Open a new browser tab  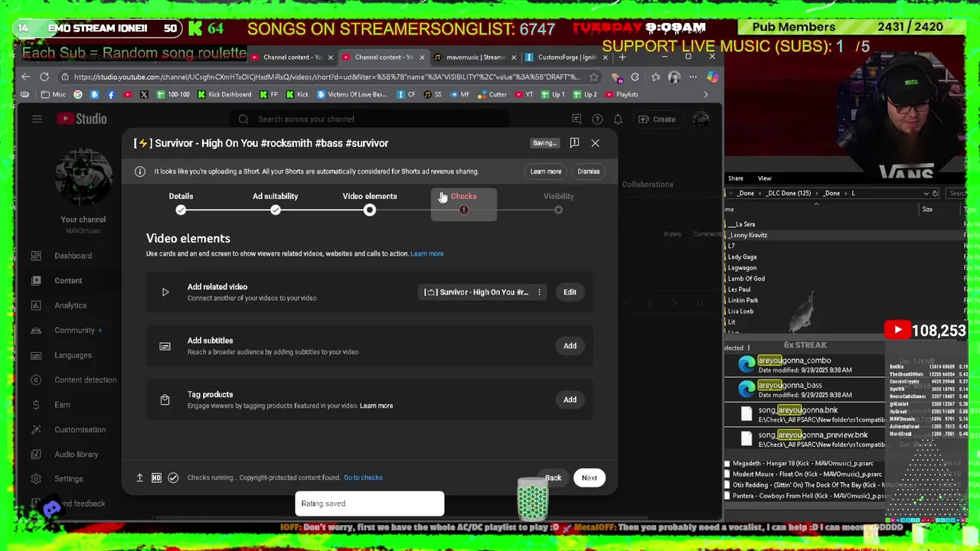[x=622, y=57]
